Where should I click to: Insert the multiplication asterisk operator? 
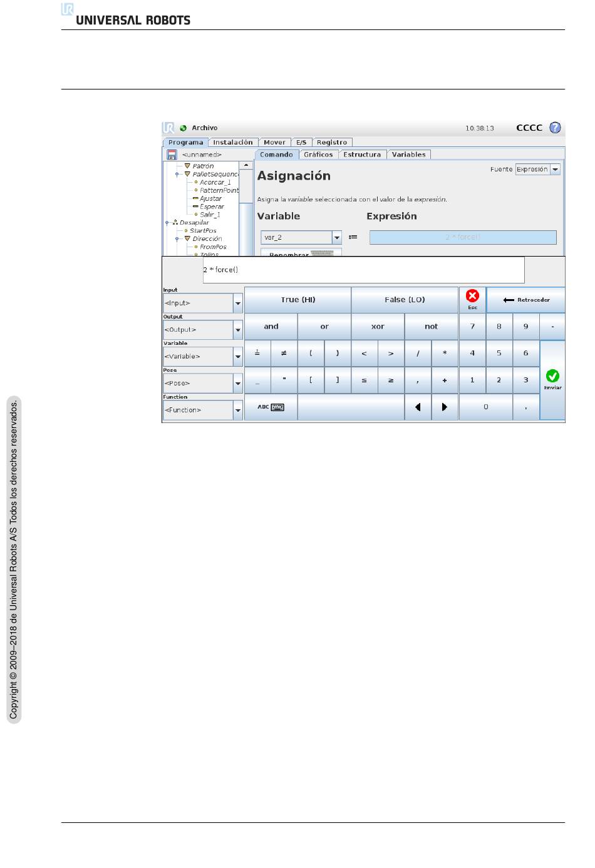[445, 353]
